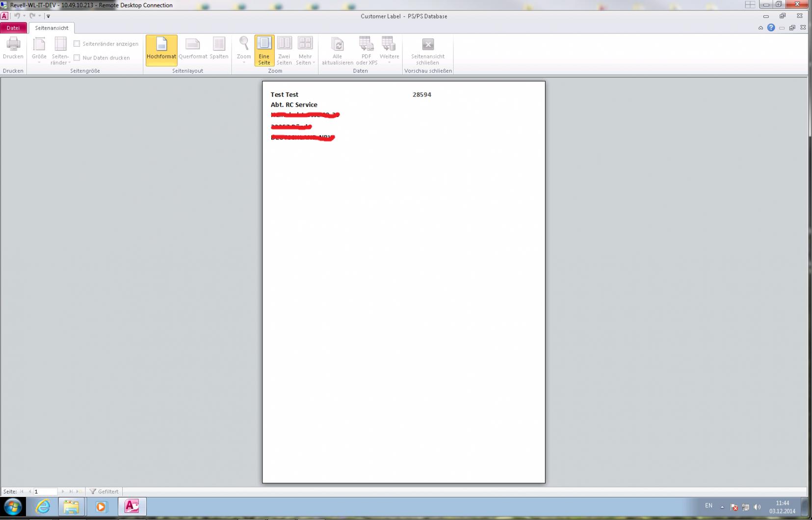Click 'Test Test' text on the label page
812x520 pixels.
pos(285,94)
